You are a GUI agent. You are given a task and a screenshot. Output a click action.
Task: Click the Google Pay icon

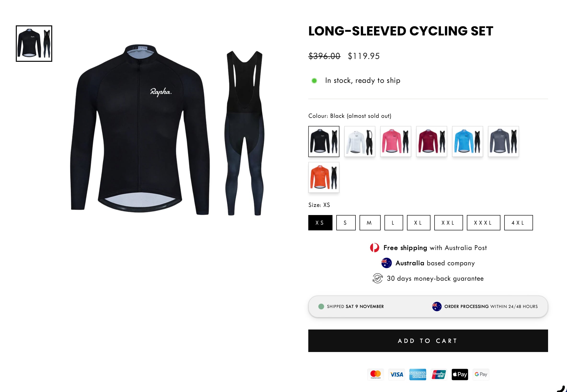pyautogui.click(x=481, y=374)
